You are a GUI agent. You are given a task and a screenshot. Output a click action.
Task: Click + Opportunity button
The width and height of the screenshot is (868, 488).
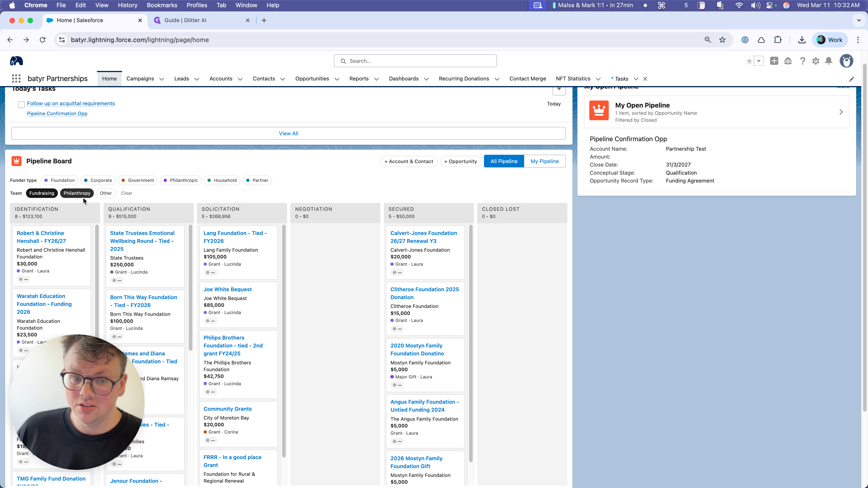coord(461,161)
